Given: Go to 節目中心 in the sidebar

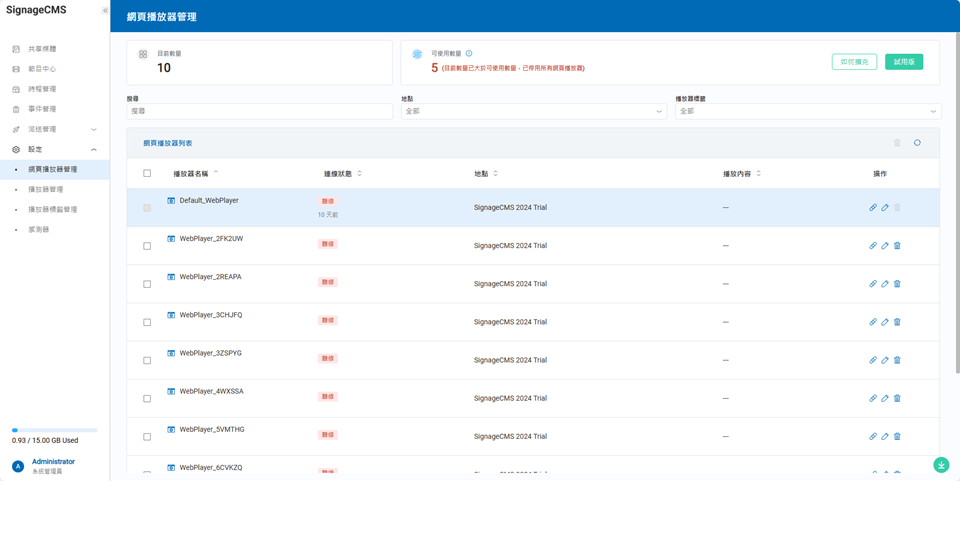Looking at the screenshot, I should 42,69.
